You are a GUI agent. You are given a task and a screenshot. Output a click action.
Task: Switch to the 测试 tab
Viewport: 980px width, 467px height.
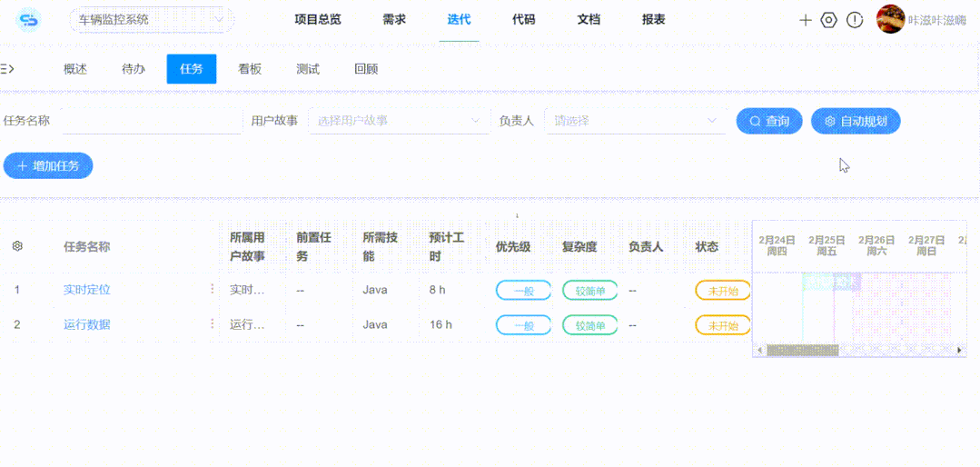pyautogui.click(x=308, y=69)
